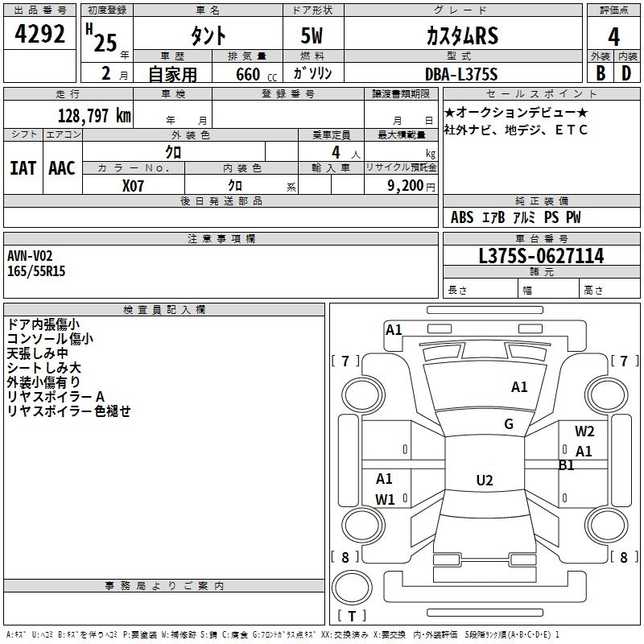Click the model code DBA-L375S
Screen dimensions: 644x644
(x=461, y=74)
